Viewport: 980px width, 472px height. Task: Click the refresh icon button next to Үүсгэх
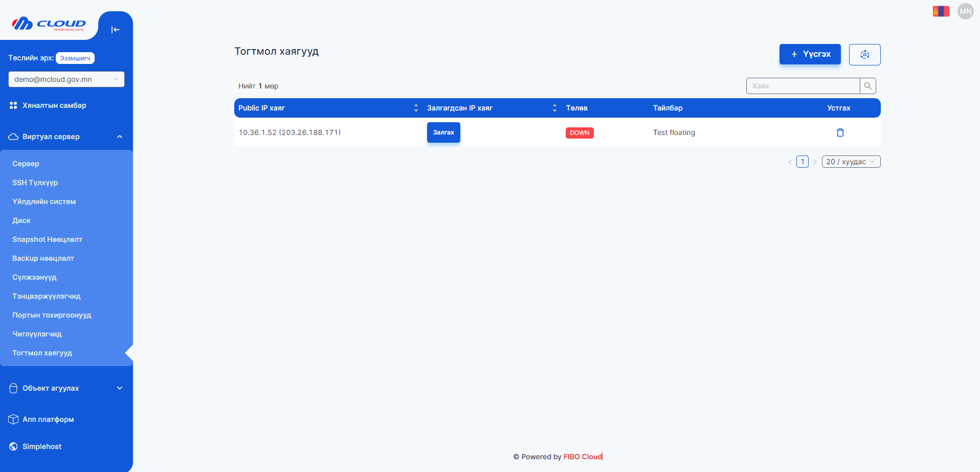tap(864, 55)
